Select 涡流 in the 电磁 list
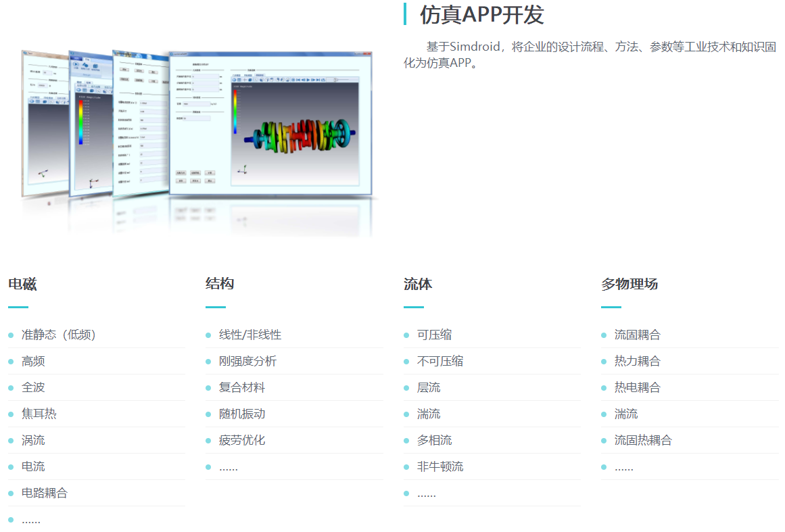 [33, 441]
